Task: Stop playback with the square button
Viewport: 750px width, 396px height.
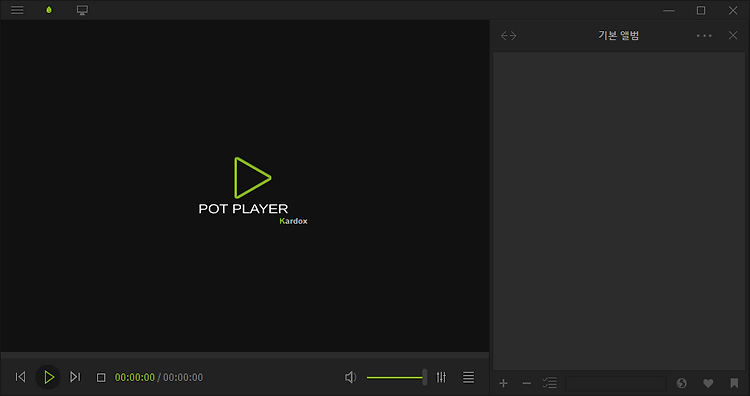Action: [101, 377]
